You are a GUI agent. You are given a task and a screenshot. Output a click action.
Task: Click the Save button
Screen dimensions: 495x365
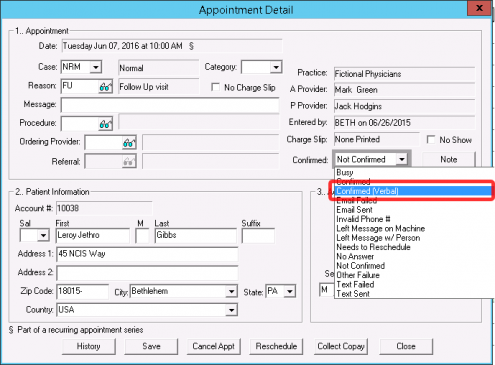(151, 346)
